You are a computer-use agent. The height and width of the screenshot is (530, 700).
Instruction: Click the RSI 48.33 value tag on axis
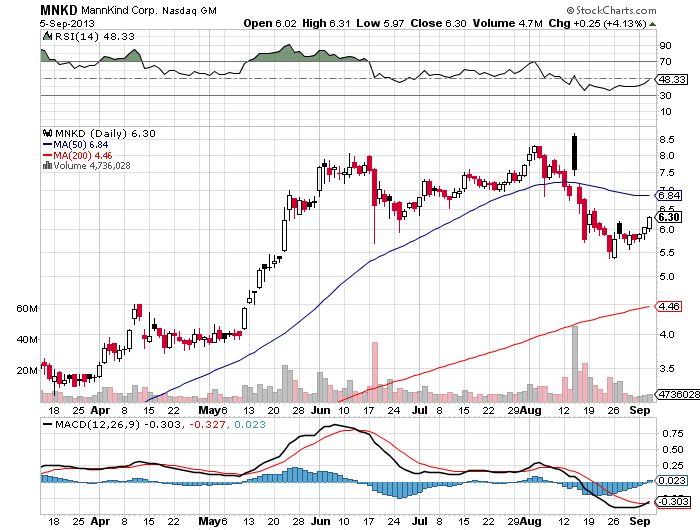tap(671, 79)
